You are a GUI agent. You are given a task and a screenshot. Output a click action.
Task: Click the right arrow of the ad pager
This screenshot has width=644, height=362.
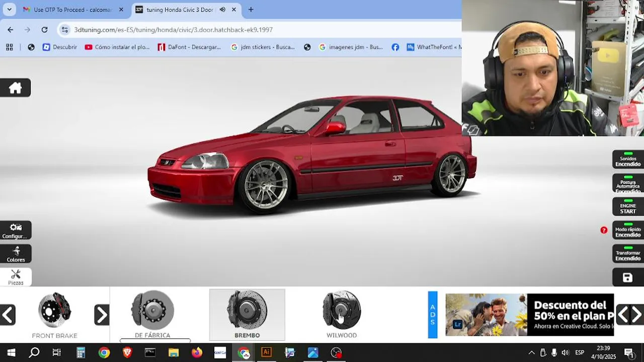click(637, 315)
